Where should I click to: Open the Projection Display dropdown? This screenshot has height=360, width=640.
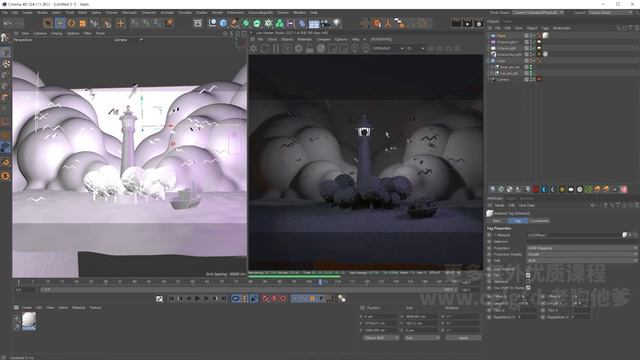[x=582, y=254]
